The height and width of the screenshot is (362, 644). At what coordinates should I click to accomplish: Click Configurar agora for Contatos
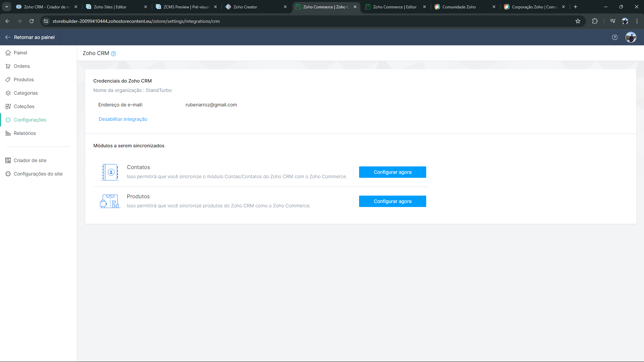tap(393, 172)
